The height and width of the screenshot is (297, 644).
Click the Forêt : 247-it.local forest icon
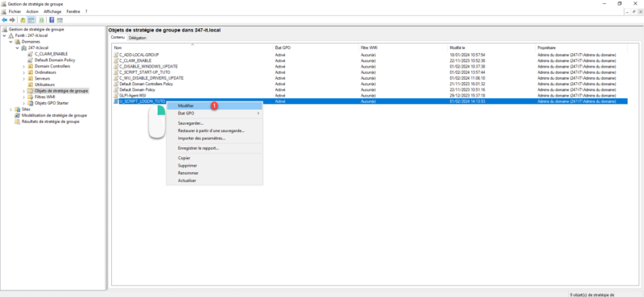point(11,35)
